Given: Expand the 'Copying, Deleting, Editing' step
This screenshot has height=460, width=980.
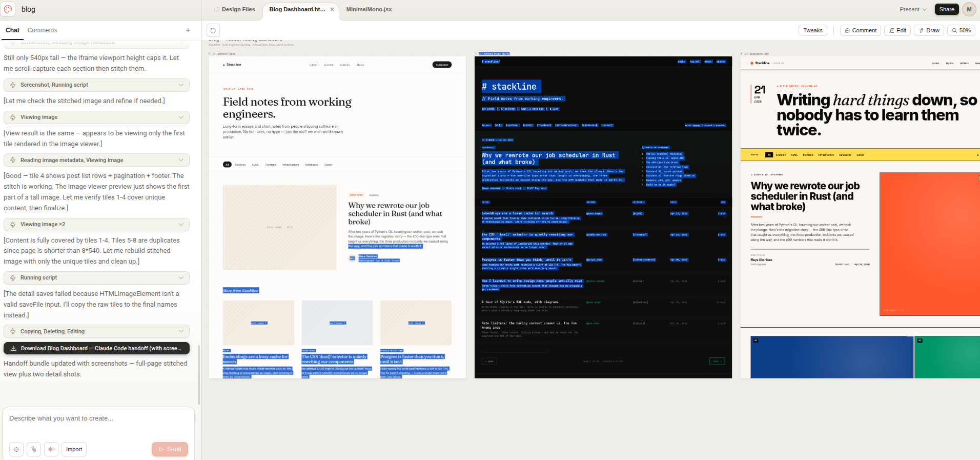Looking at the screenshot, I should pyautogui.click(x=96, y=331).
